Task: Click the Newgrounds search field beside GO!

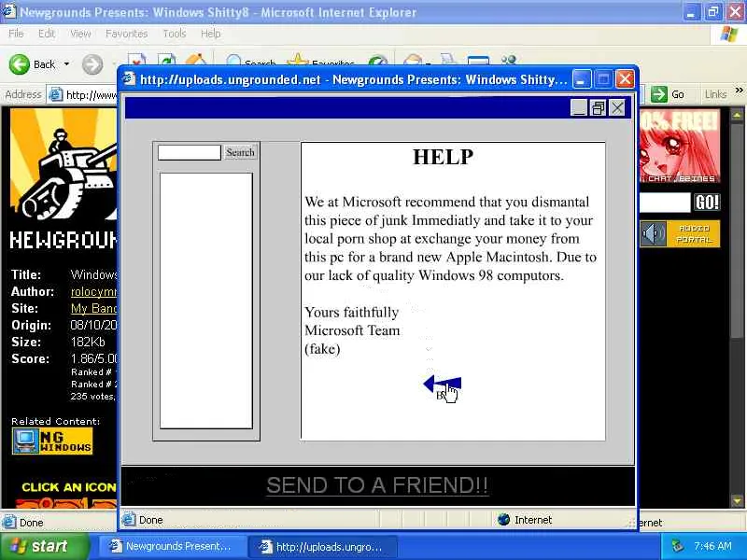Action: click(x=665, y=203)
